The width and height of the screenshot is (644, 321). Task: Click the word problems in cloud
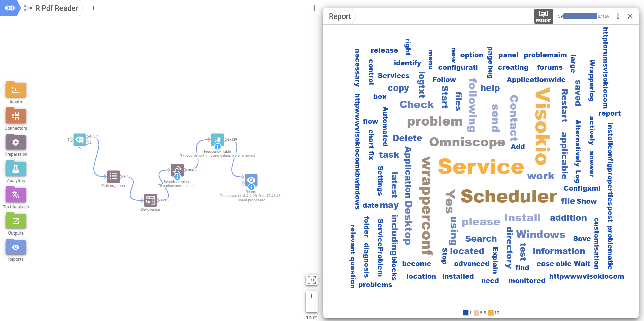[375, 285]
